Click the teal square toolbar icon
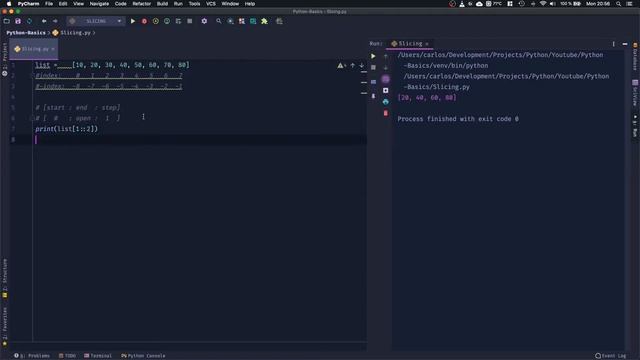The width and height of the screenshot is (640, 360). pos(253,21)
